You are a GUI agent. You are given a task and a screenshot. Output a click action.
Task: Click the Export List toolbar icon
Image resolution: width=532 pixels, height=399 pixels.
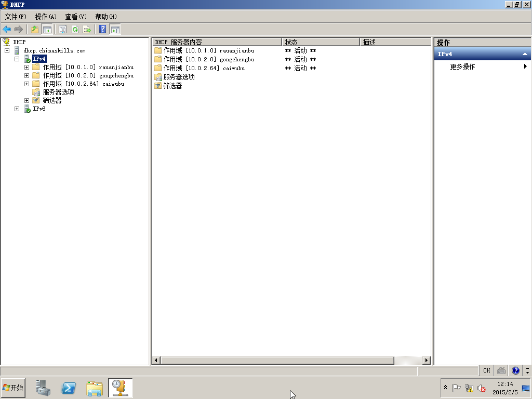point(87,30)
